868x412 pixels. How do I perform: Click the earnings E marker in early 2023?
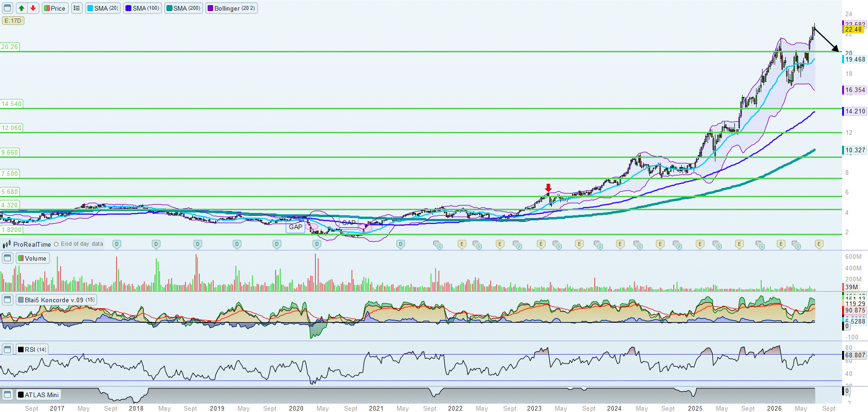541,244
